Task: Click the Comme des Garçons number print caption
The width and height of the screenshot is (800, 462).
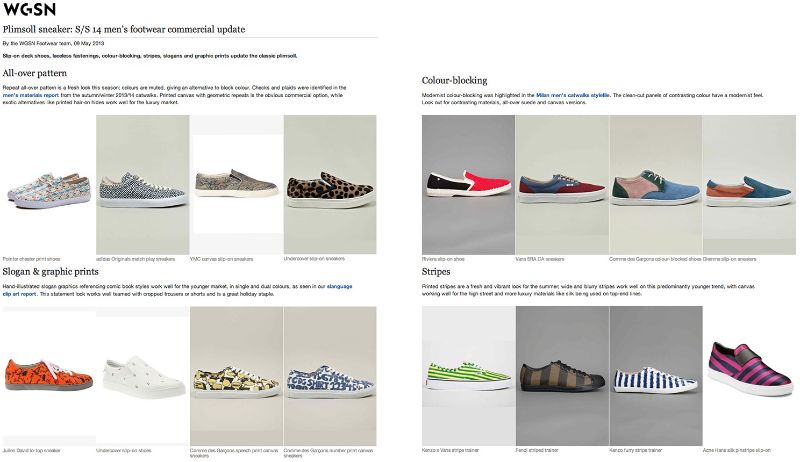Action: point(329,453)
